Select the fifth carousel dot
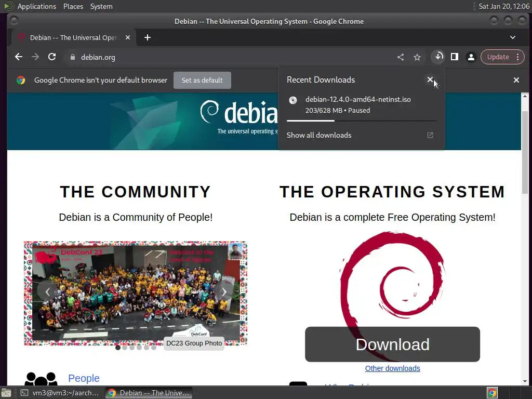 147,348
